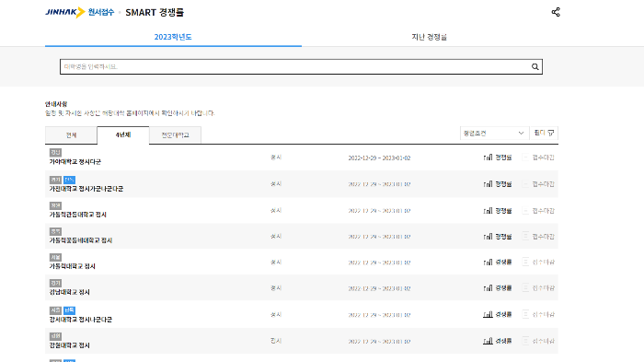Switch to the 2023학년도 tab
The image size is (644, 362).
pyautogui.click(x=173, y=37)
